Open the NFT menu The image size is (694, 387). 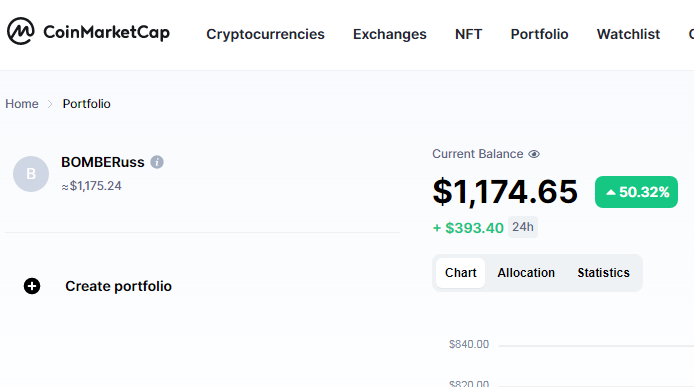click(x=468, y=34)
